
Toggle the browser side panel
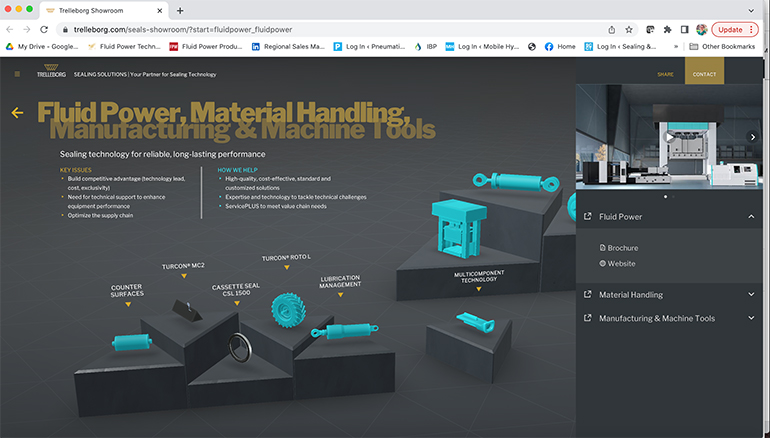point(684,29)
